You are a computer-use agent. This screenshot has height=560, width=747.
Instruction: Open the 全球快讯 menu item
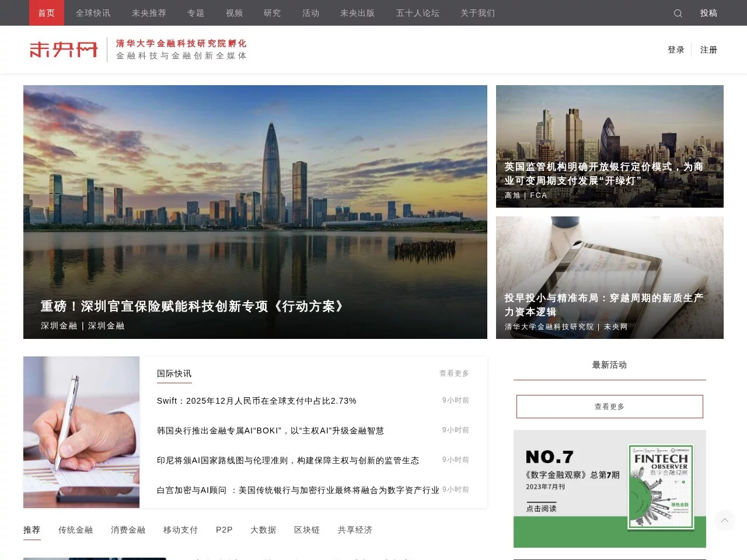[93, 13]
